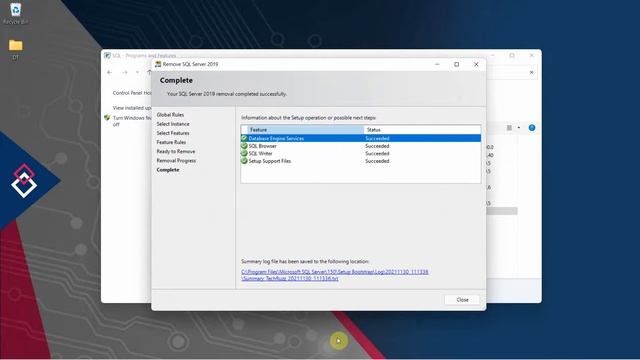Click the green check beside SQL Browser
This screenshot has height=360, width=640.
[244, 146]
